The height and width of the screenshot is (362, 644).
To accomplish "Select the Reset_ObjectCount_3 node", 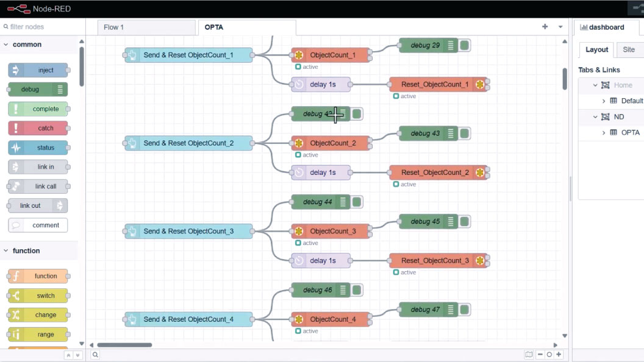I will 438,261.
